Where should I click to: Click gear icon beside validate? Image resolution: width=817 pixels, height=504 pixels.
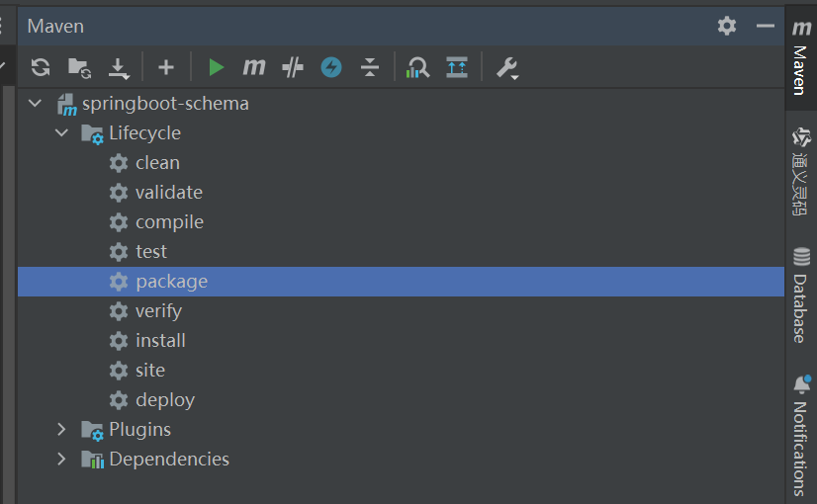click(119, 193)
